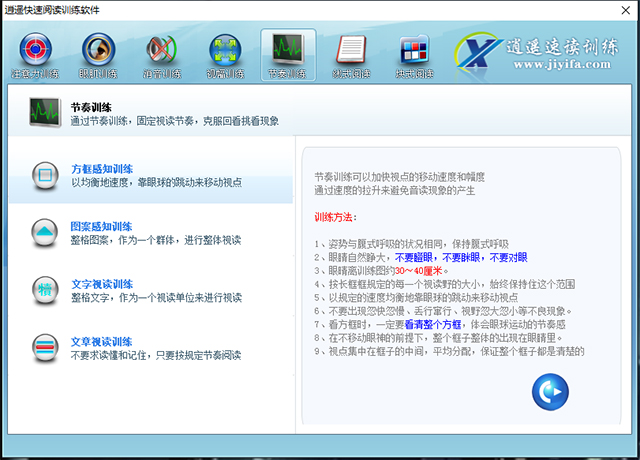Image resolution: width=640 pixels, height=460 pixels.
Task: Click the 节奏训练 header monitor image
Action: click(45, 112)
